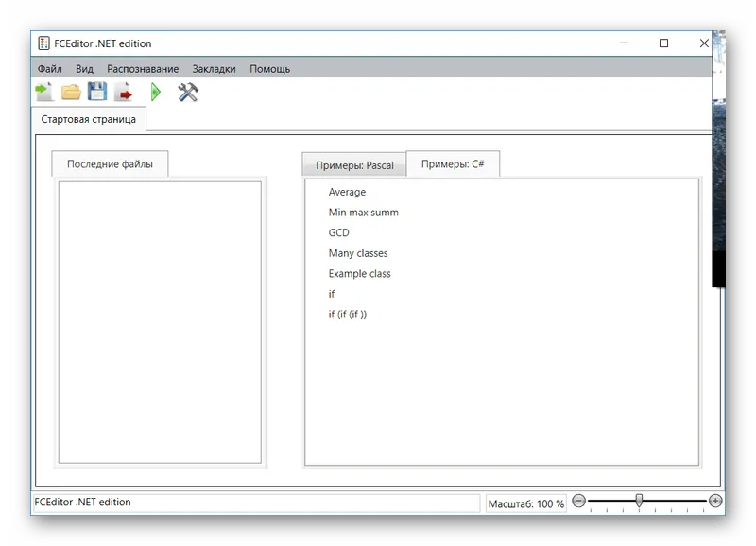Click the export icon with red arrow
The image size is (756, 546).
coord(124,92)
